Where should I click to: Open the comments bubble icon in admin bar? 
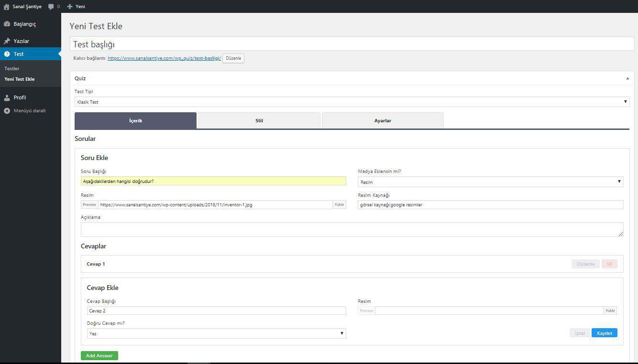pyautogui.click(x=51, y=7)
